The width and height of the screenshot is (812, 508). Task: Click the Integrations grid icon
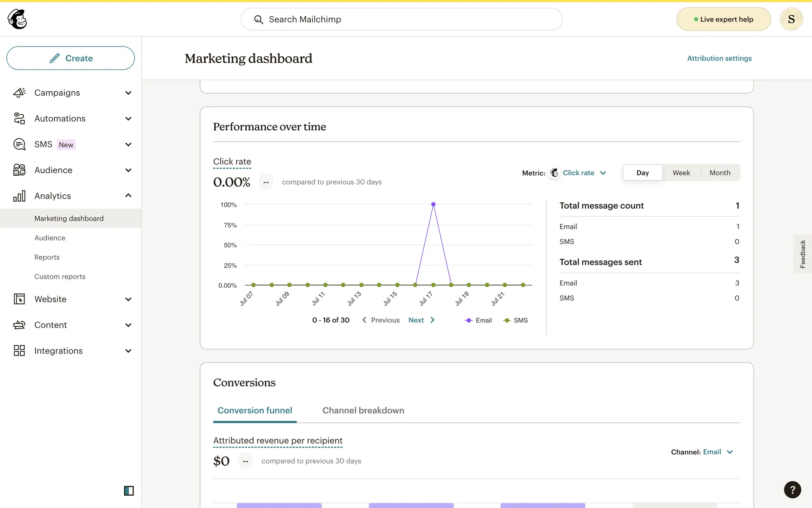coord(19,351)
